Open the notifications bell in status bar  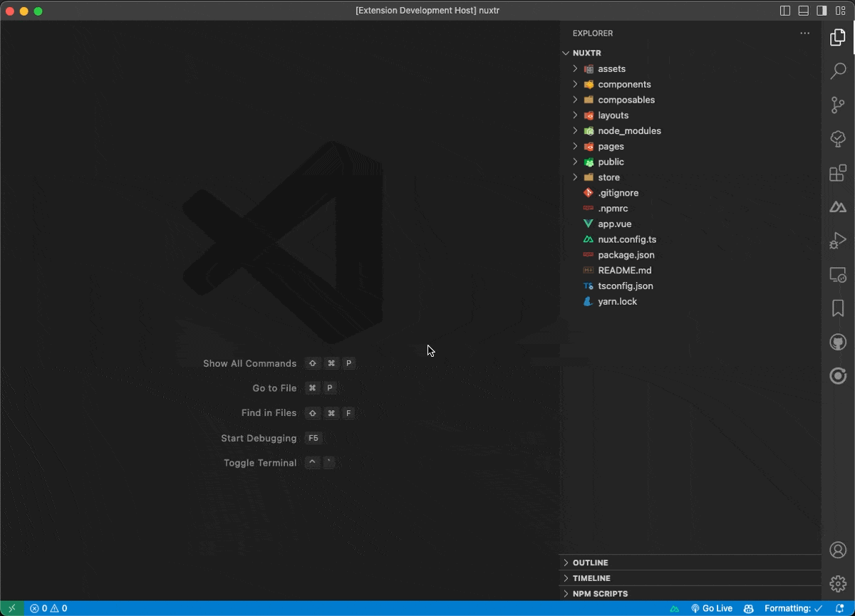[x=840, y=609]
